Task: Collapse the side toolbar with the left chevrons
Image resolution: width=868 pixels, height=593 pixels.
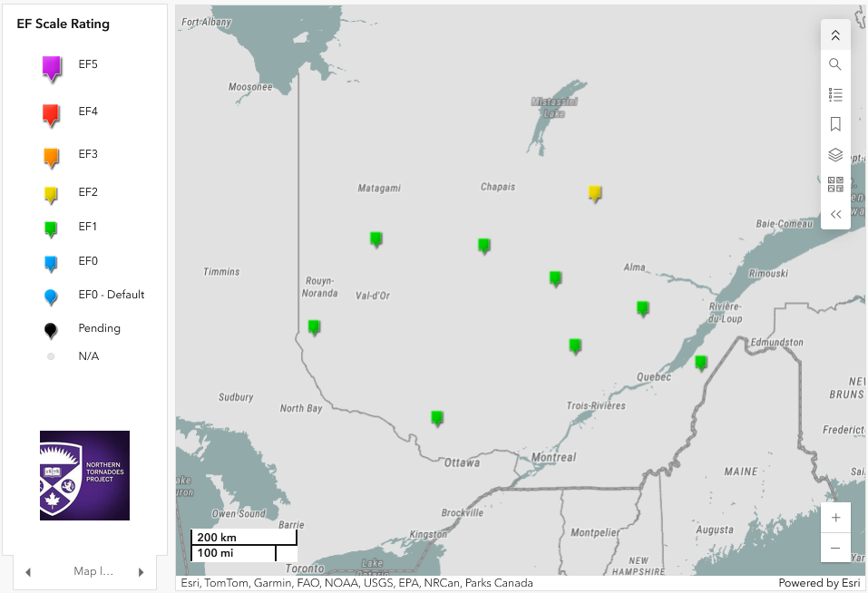Action: [x=835, y=215]
